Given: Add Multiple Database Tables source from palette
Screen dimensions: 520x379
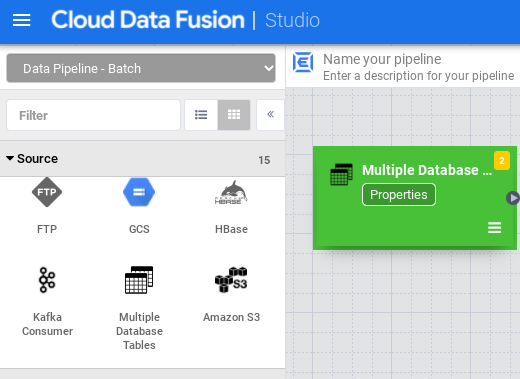Looking at the screenshot, I should [x=139, y=308].
